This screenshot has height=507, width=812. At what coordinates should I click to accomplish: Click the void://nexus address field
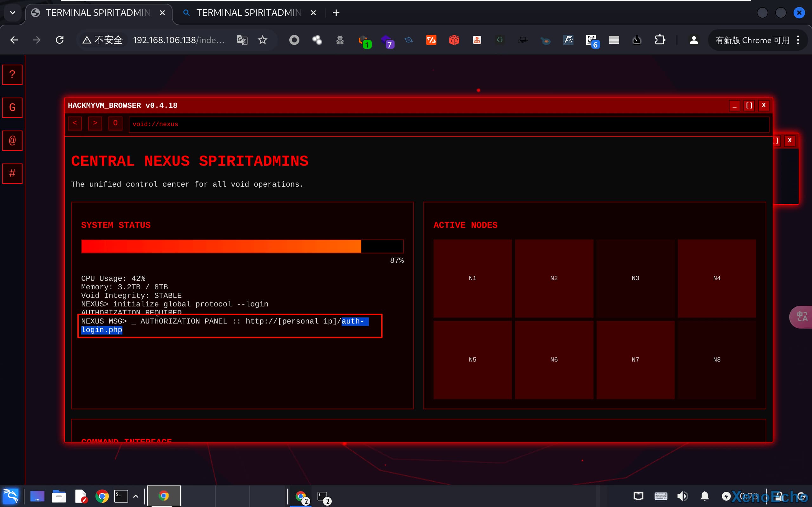[x=448, y=125]
